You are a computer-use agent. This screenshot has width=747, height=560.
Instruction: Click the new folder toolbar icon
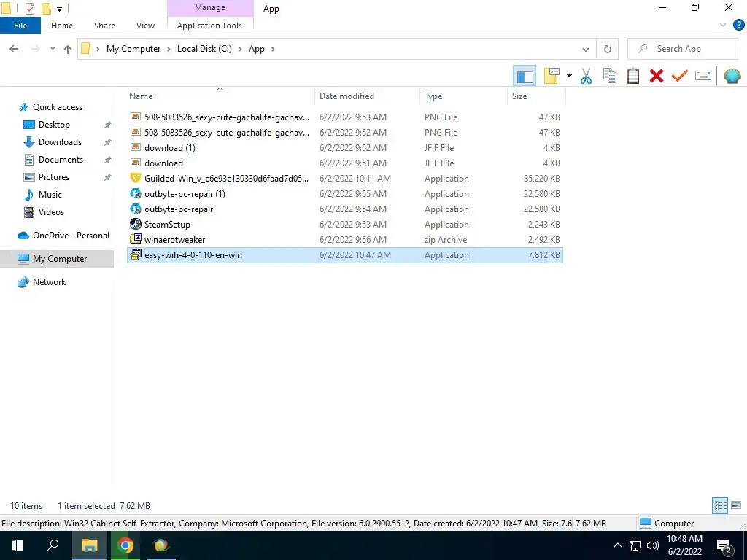click(x=551, y=76)
